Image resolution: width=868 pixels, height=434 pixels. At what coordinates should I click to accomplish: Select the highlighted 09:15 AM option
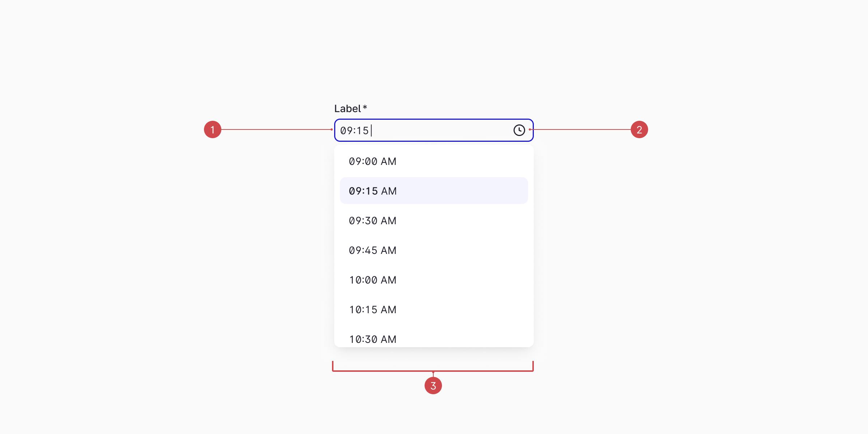[x=434, y=191]
